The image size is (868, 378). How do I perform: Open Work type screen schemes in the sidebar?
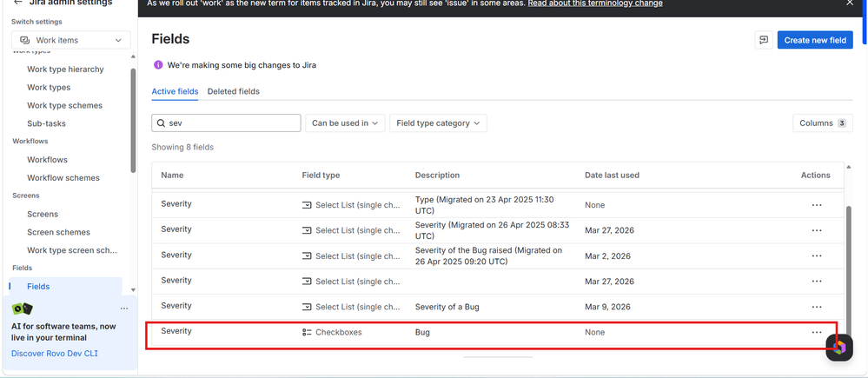point(72,250)
